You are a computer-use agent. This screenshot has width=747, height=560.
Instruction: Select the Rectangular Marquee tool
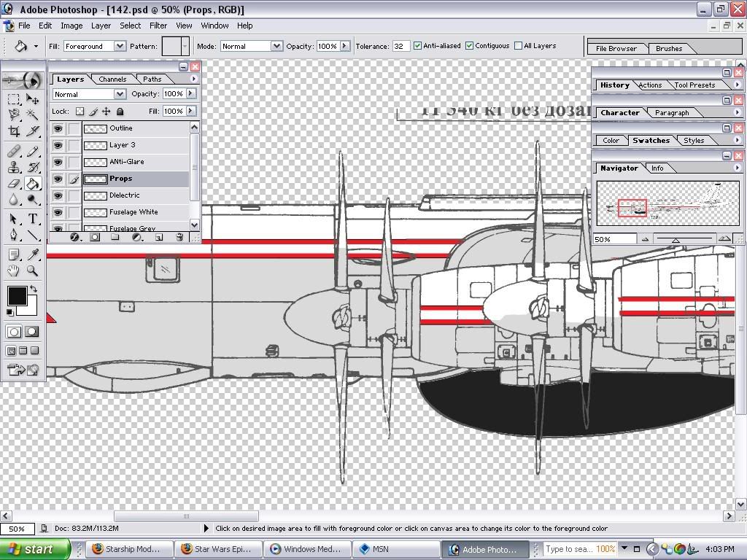(x=14, y=99)
